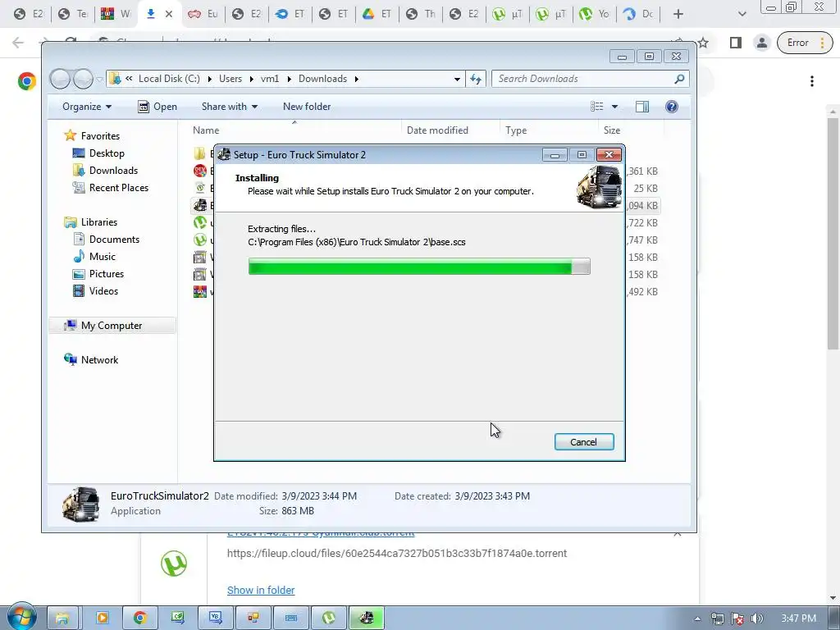Open Desktop in the navigation pane
The height and width of the screenshot is (630, 840).
[x=107, y=153]
